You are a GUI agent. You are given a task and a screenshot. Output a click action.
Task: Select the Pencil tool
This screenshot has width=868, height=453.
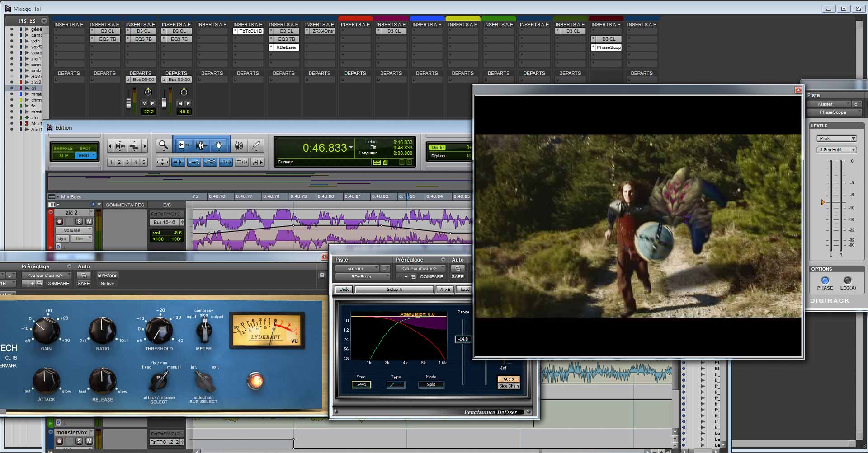tap(256, 145)
